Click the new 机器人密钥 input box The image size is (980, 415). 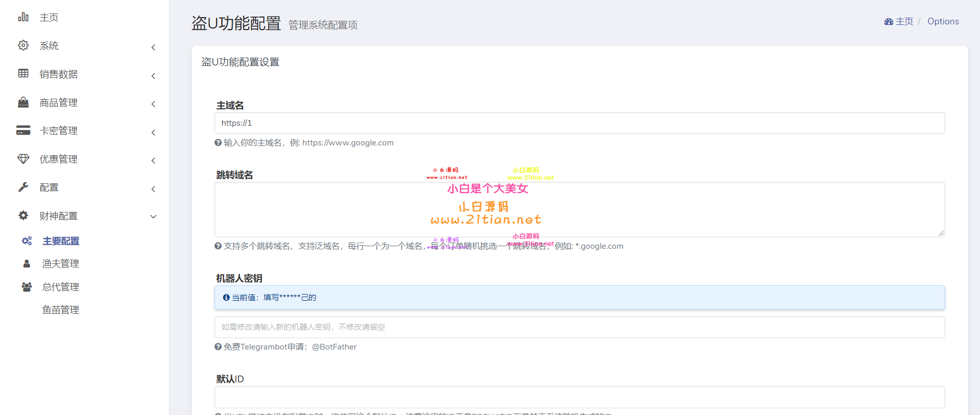pyautogui.click(x=579, y=327)
